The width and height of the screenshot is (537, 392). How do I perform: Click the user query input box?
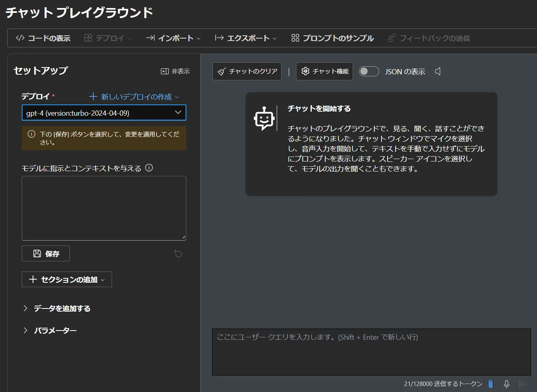(x=371, y=352)
